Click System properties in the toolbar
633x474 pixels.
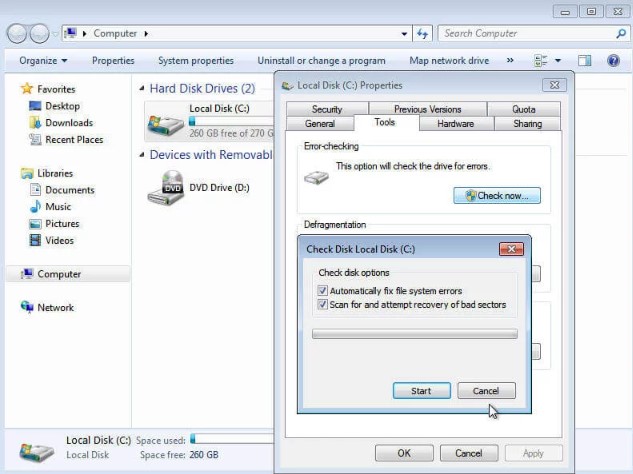pos(196,61)
